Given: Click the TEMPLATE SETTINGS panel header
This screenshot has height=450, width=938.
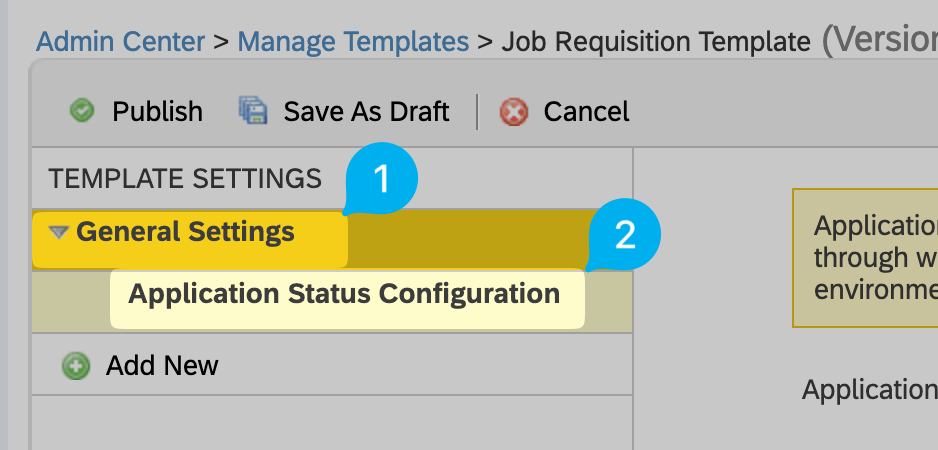Looking at the screenshot, I should [185, 179].
